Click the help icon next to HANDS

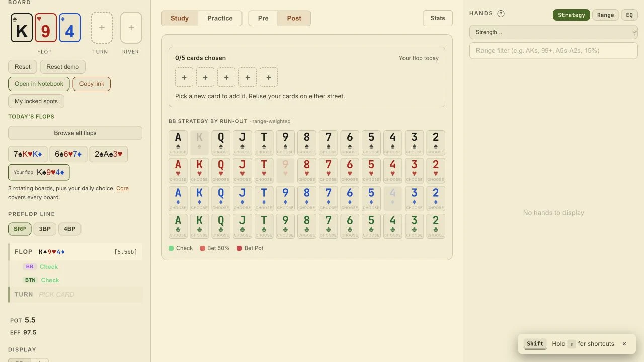click(501, 14)
